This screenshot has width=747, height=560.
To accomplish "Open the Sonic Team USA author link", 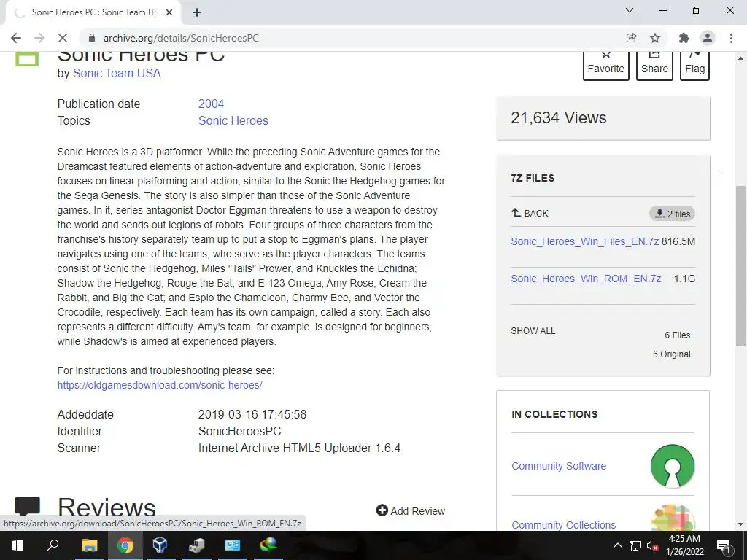I will point(117,74).
